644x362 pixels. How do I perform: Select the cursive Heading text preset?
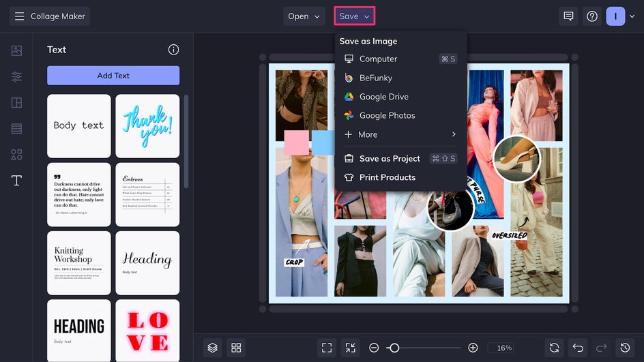coord(147,263)
